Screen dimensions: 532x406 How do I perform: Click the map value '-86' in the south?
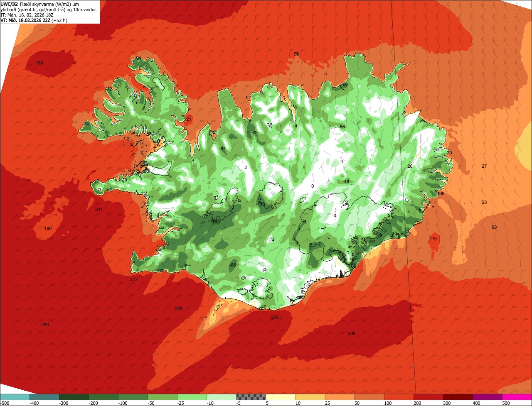point(233,265)
